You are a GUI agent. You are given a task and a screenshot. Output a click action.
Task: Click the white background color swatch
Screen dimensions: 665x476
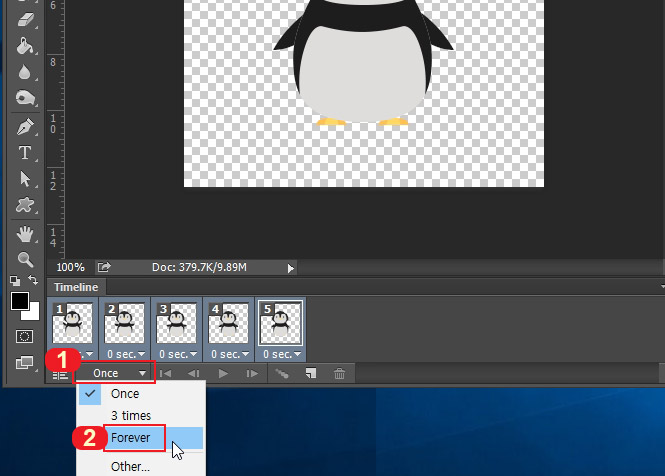coord(34,314)
